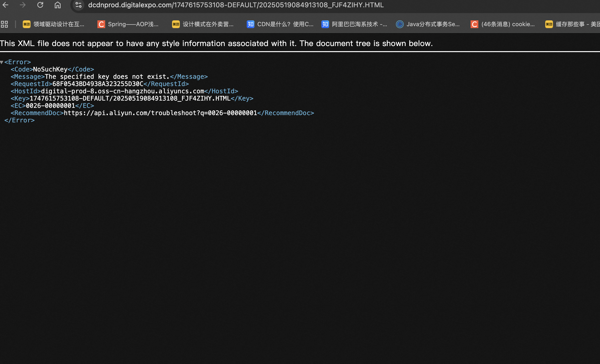Open the (46条消息) cookie... bookmark
This screenshot has width=600, height=364.
click(x=503, y=24)
